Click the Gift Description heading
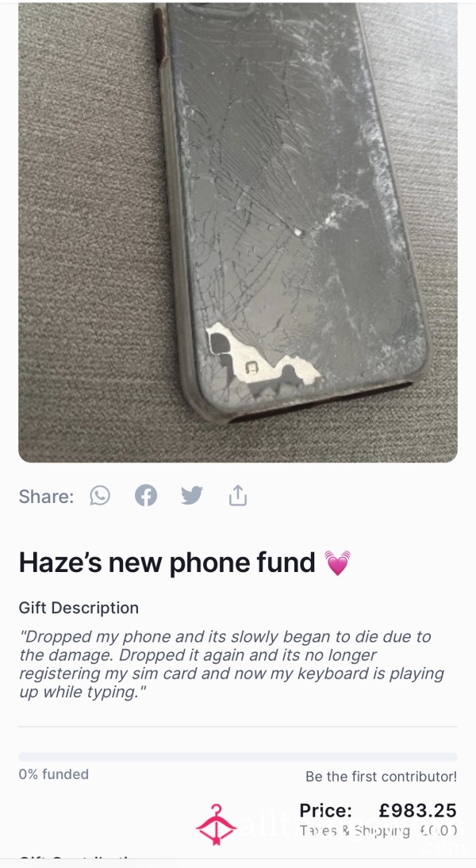The width and height of the screenshot is (476, 868). [x=79, y=608]
